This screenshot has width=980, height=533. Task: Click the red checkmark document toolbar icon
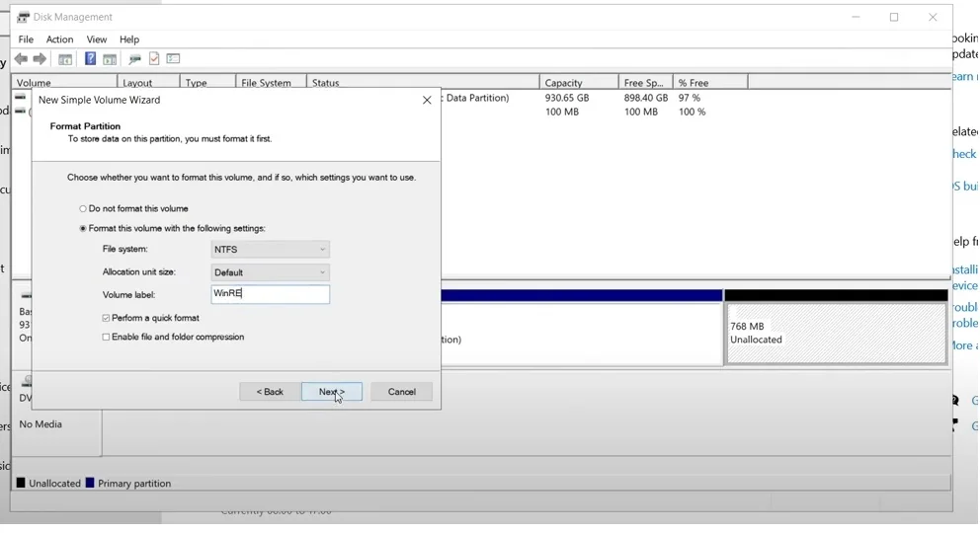pos(154,58)
